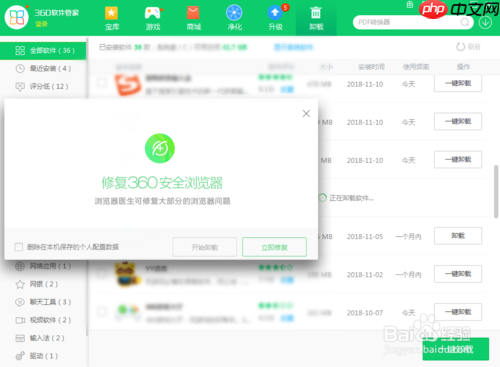Click 一键卸载 in the 2018-10-07 row
The image size is (500, 367).
point(458,312)
